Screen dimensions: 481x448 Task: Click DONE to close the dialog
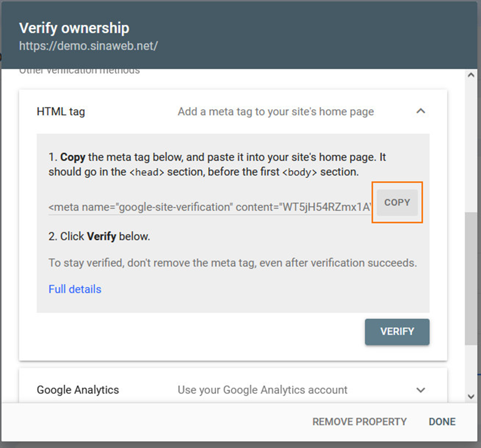coord(442,422)
